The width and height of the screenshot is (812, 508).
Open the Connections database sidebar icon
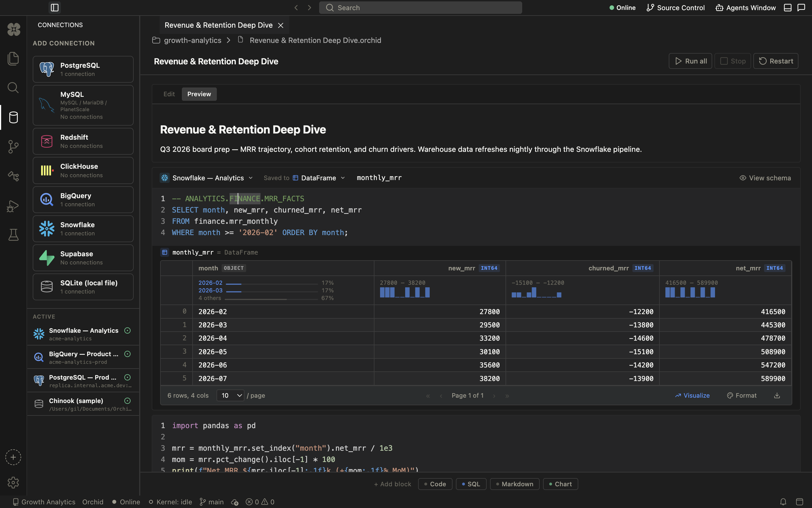click(x=13, y=117)
